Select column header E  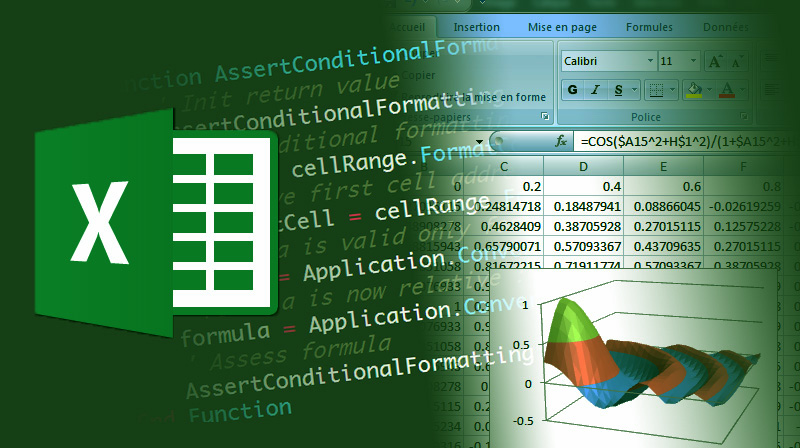[x=663, y=166]
